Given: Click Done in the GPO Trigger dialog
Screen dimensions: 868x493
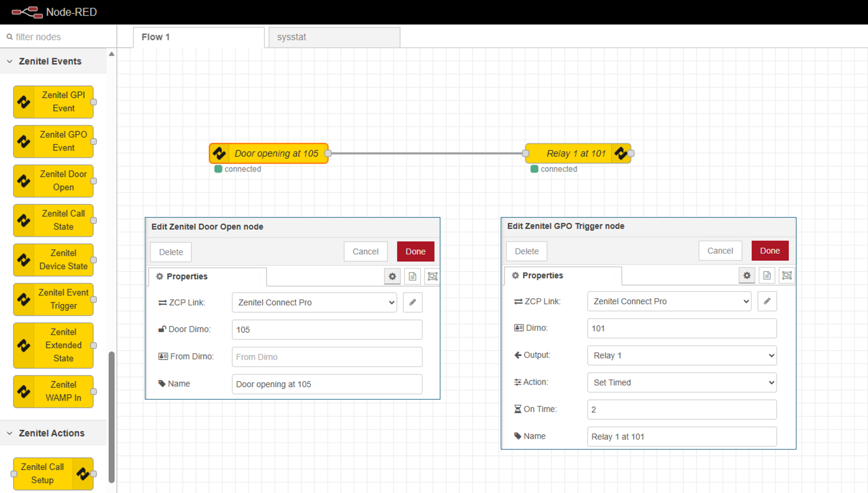Looking at the screenshot, I should click(x=770, y=251).
